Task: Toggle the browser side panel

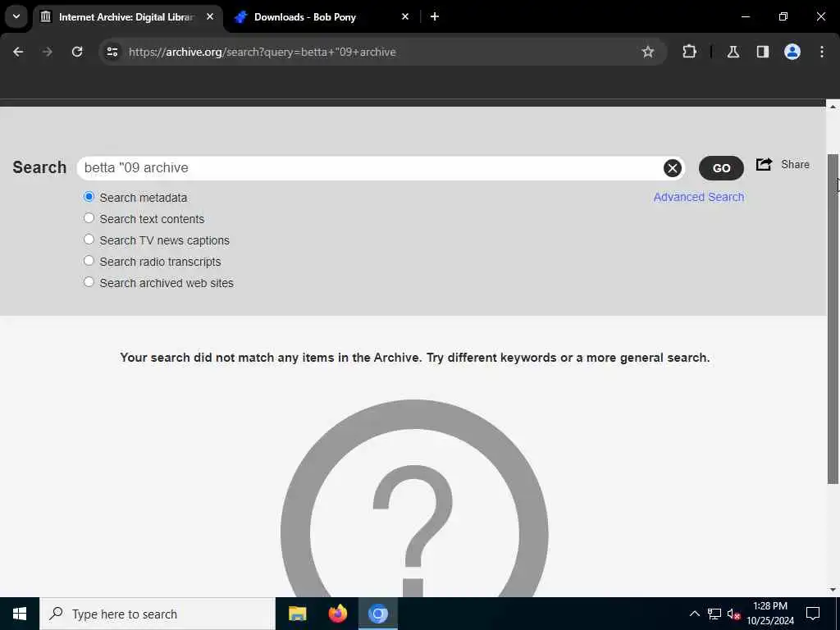Action: [x=762, y=52]
